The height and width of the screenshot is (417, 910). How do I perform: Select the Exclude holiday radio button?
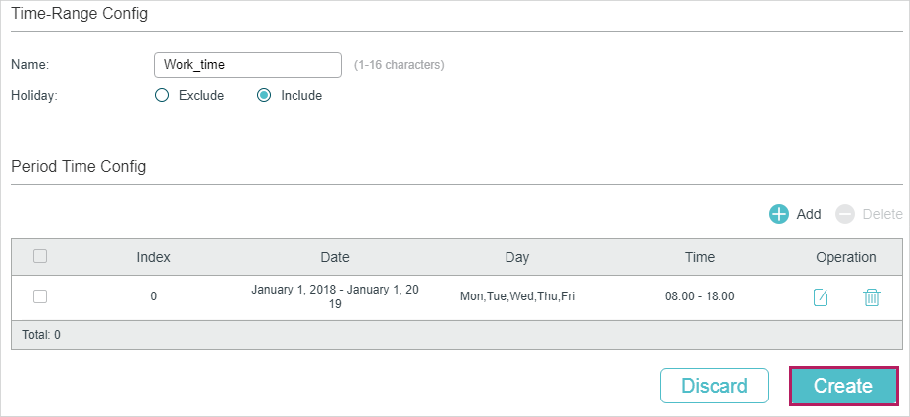(163, 96)
